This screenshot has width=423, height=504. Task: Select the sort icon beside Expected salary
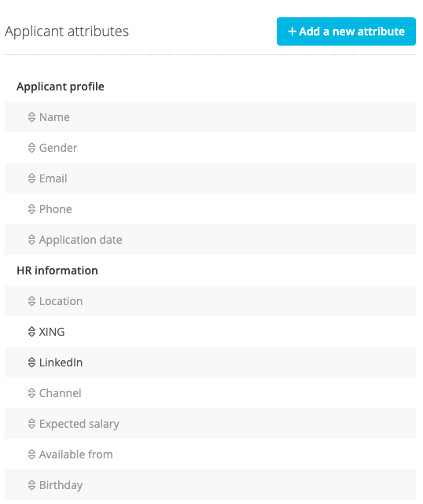(31, 424)
